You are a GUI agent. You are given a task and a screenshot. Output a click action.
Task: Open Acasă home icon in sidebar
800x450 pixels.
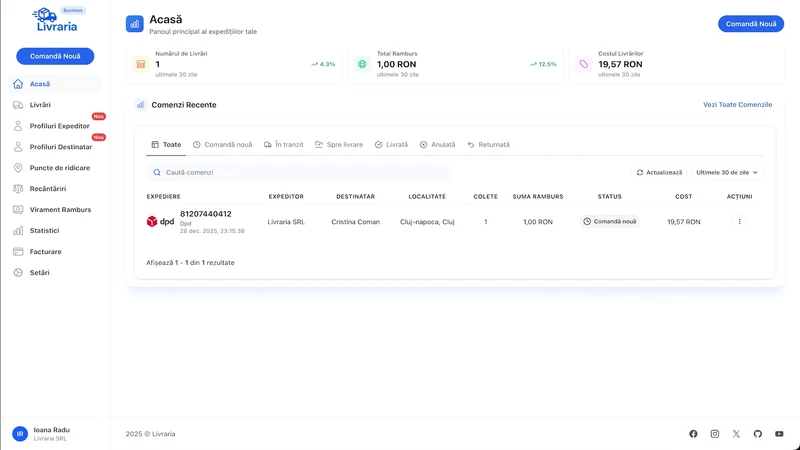pos(18,84)
